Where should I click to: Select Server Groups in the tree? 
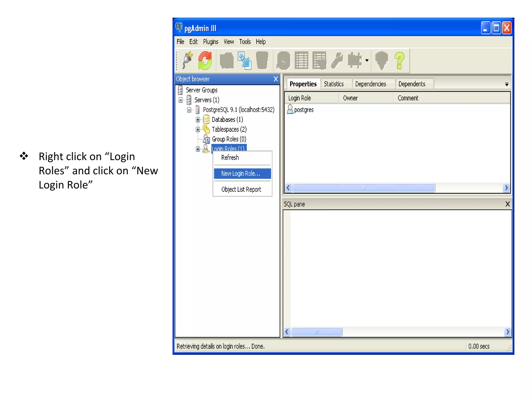202,90
